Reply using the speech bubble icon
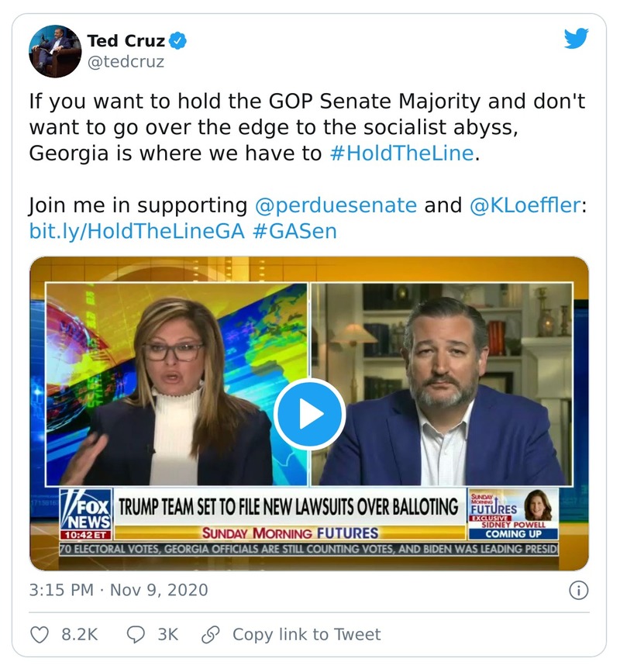Image resolution: width=620 pixels, height=672 pixels. tap(136, 635)
